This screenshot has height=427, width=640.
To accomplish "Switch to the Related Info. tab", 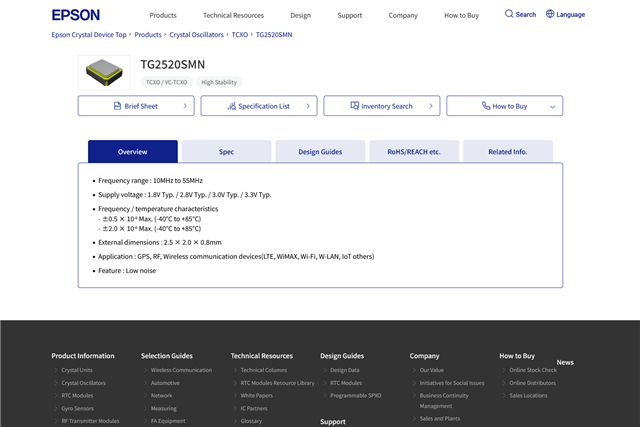I will click(508, 151).
